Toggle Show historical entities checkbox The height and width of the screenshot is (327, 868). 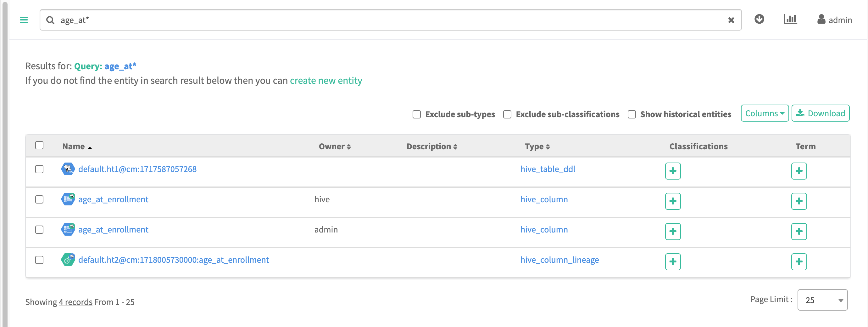(632, 114)
